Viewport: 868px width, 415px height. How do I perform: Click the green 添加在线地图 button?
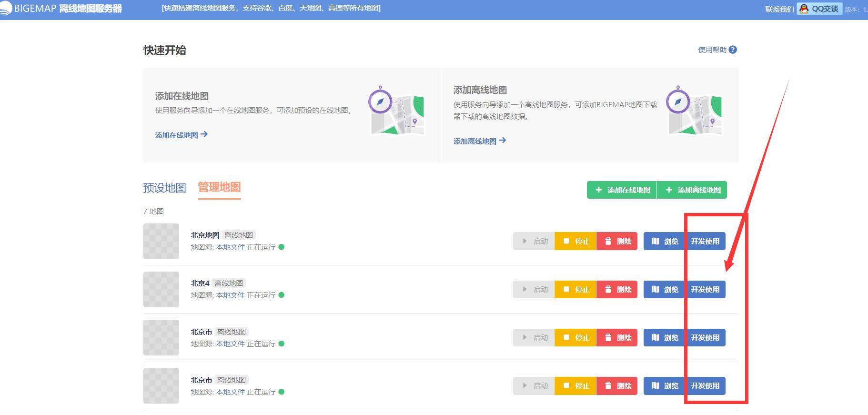coord(622,190)
